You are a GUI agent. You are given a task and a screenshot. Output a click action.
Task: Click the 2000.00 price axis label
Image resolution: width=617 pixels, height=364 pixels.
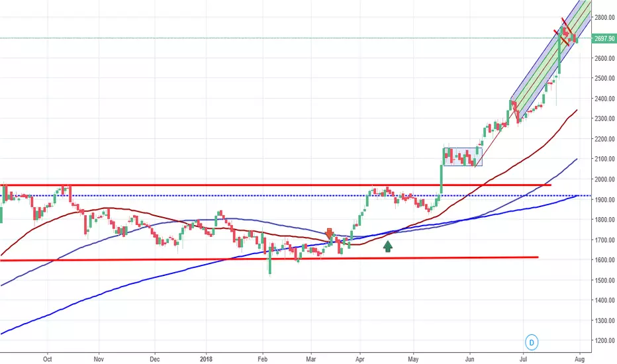pyautogui.click(x=604, y=179)
